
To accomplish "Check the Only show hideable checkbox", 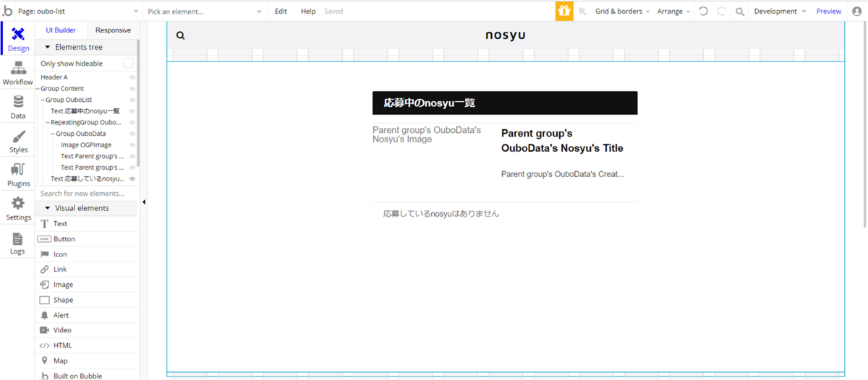I will tap(128, 64).
